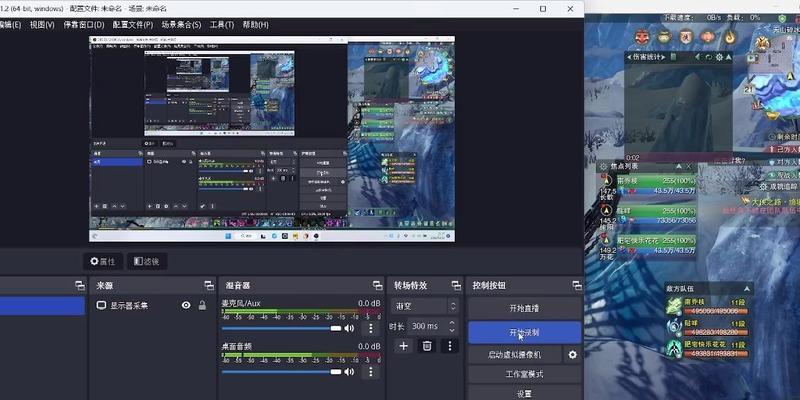Click 开始录制 start recording button
This screenshot has width=800, height=400.
point(524,332)
